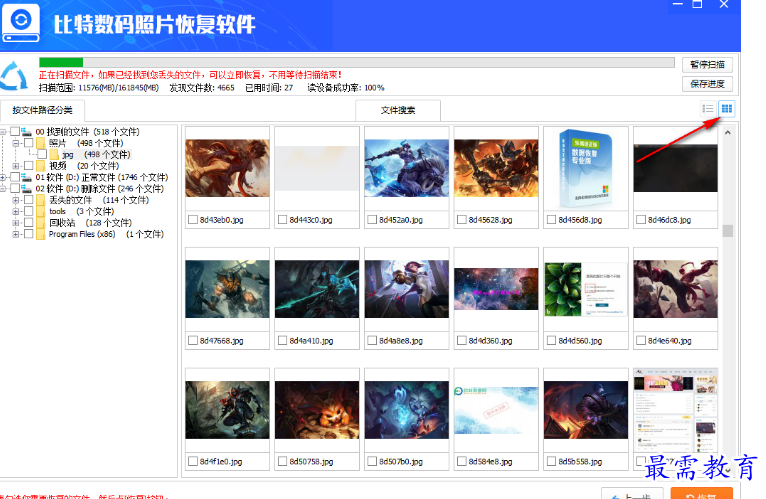Click the app logo in title bar
Viewport: 766px width, 499px height.
coord(21,23)
